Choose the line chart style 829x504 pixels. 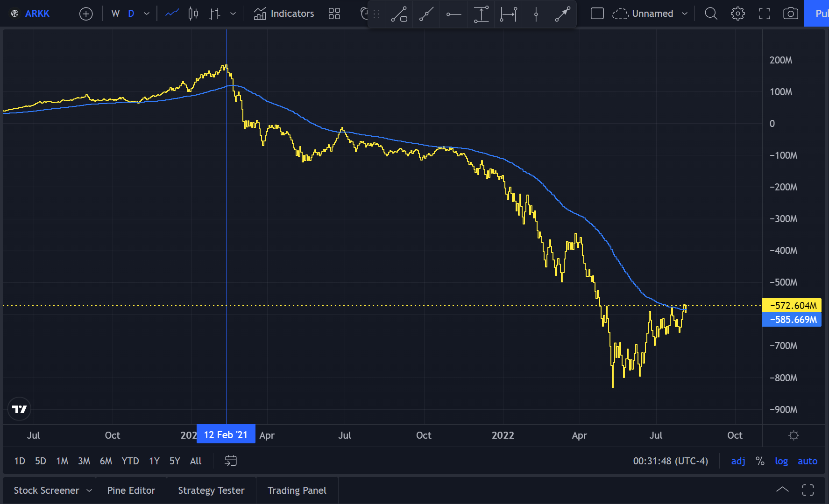(172, 14)
